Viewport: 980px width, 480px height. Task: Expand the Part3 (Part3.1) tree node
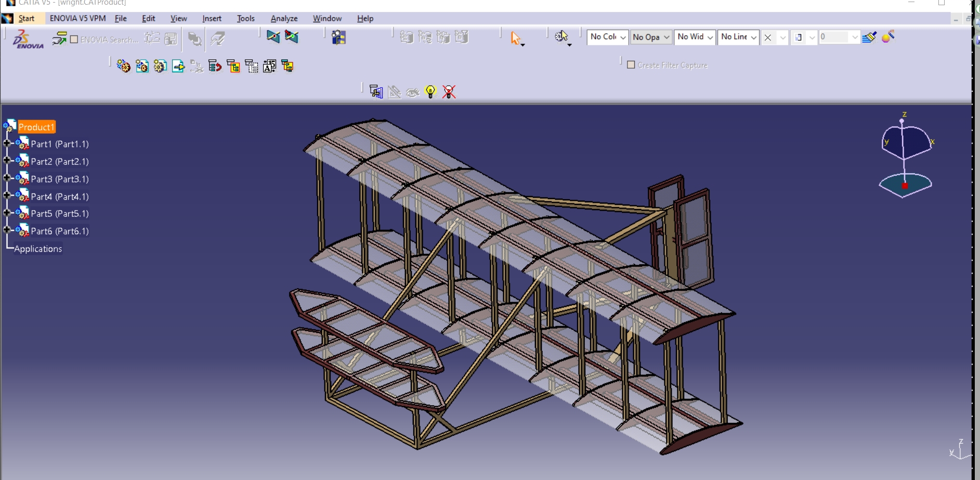7,178
